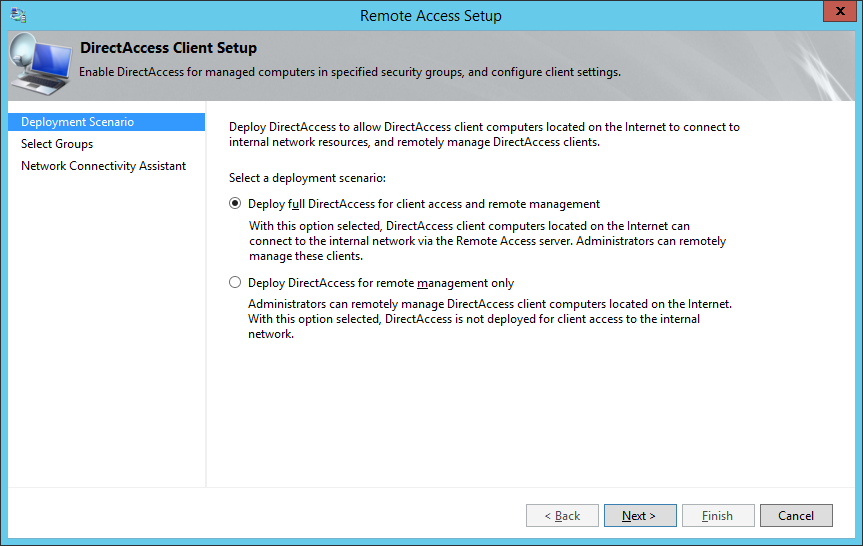This screenshot has height=546, width=863.
Task: Click the Back button
Action: point(562,516)
